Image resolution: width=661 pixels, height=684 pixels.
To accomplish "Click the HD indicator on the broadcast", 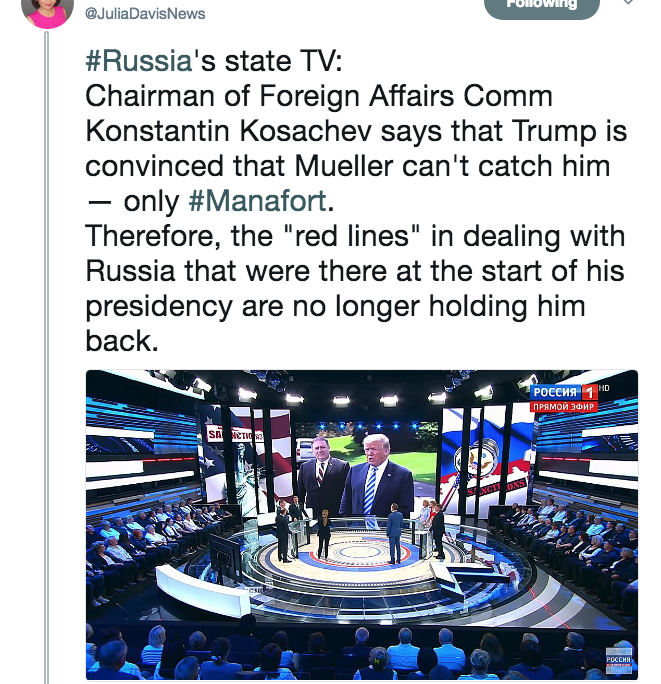I will (x=604, y=388).
